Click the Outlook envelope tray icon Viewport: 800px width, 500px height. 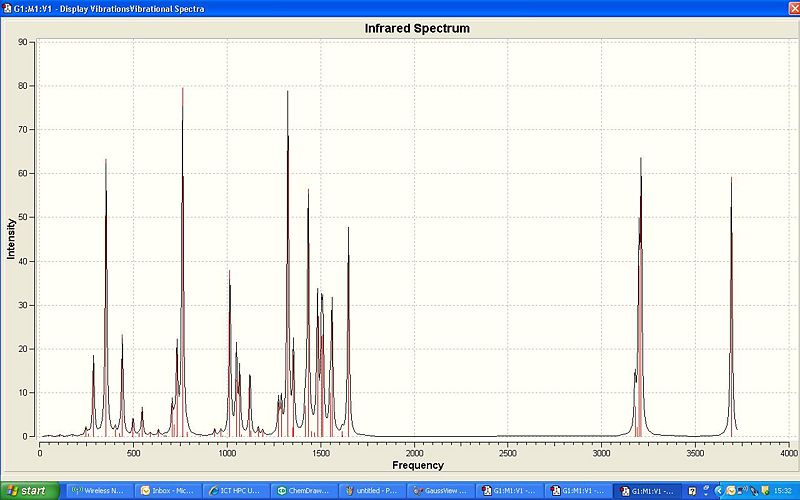(x=731, y=491)
